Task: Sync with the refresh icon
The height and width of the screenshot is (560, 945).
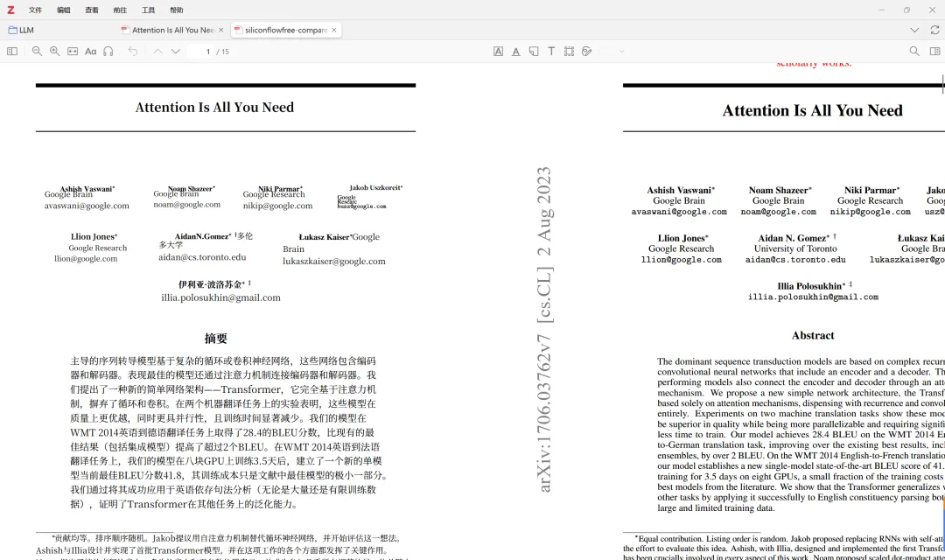Action: click(934, 30)
